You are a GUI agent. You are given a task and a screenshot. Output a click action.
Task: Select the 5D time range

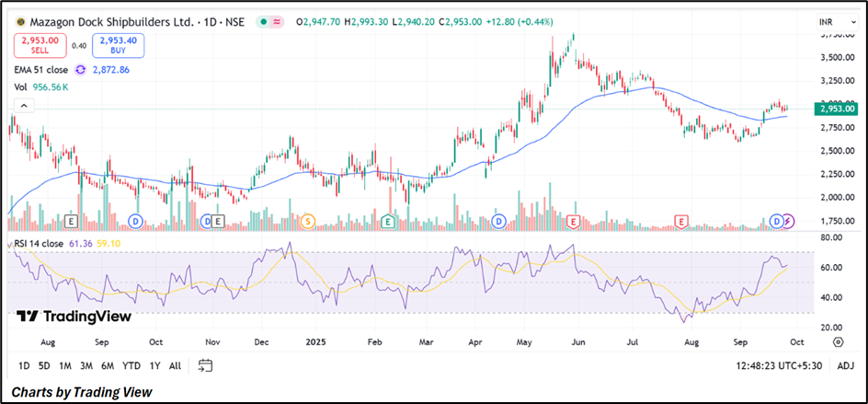44,365
